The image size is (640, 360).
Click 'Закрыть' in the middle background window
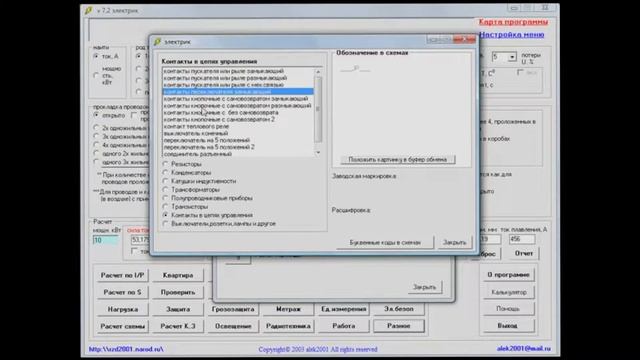pyautogui.click(x=424, y=287)
